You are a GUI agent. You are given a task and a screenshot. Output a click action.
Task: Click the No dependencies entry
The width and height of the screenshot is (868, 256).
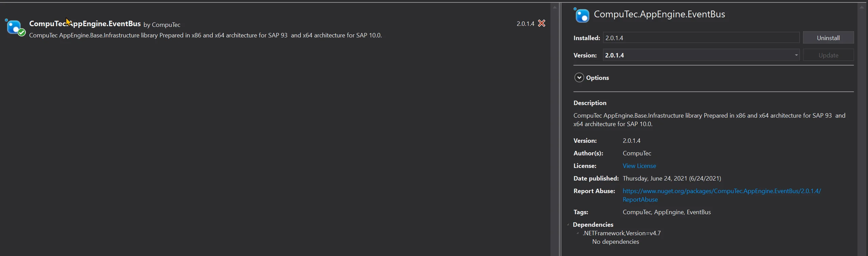(x=615, y=242)
